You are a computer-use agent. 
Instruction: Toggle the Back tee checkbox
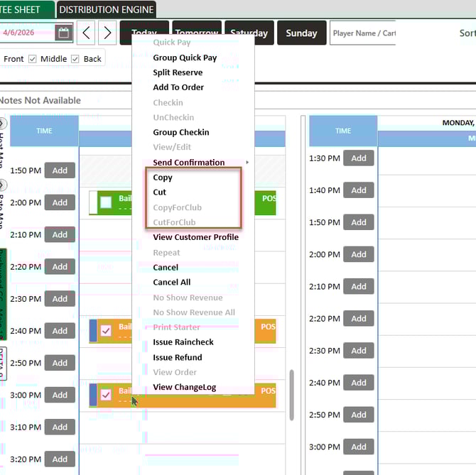pos(75,59)
